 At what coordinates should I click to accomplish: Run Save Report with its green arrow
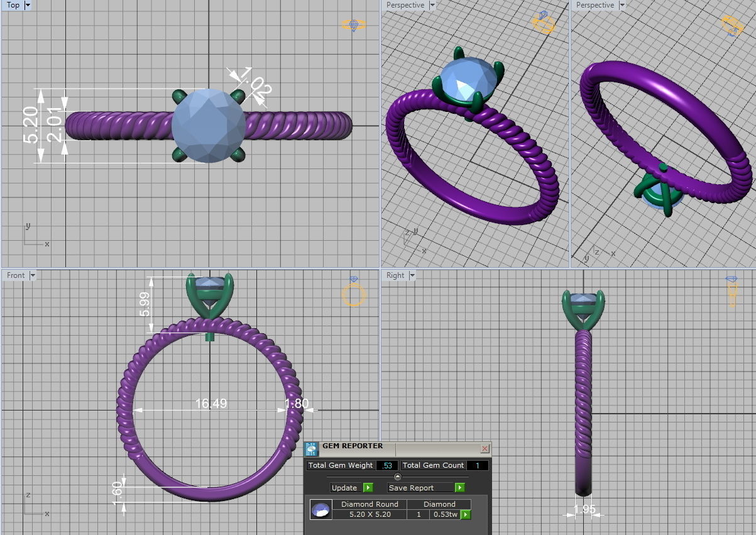pyautogui.click(x=459, y=487)
